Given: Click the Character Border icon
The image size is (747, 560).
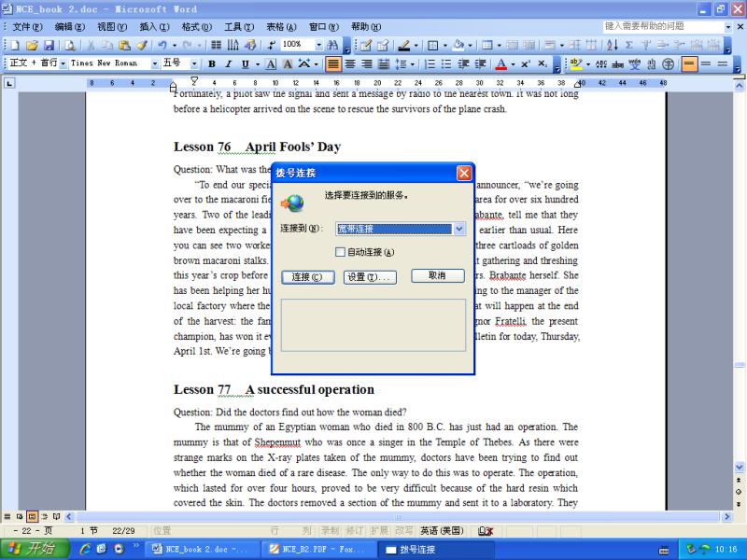Looking at the screenshot, I should (x=271, y=63).
